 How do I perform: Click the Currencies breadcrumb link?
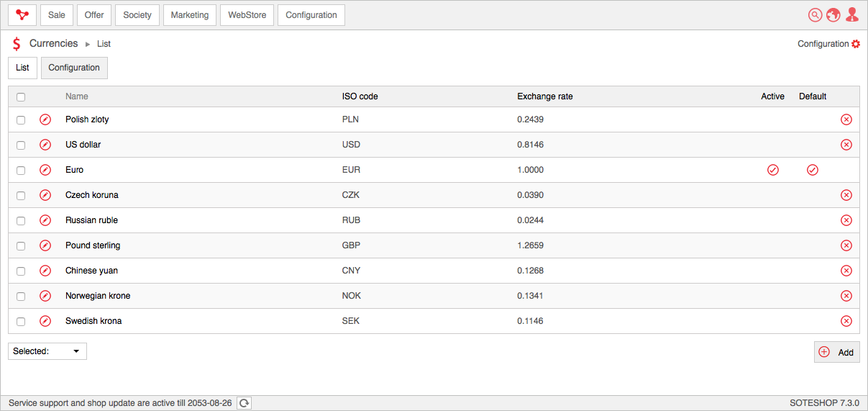tap(53, 44)
